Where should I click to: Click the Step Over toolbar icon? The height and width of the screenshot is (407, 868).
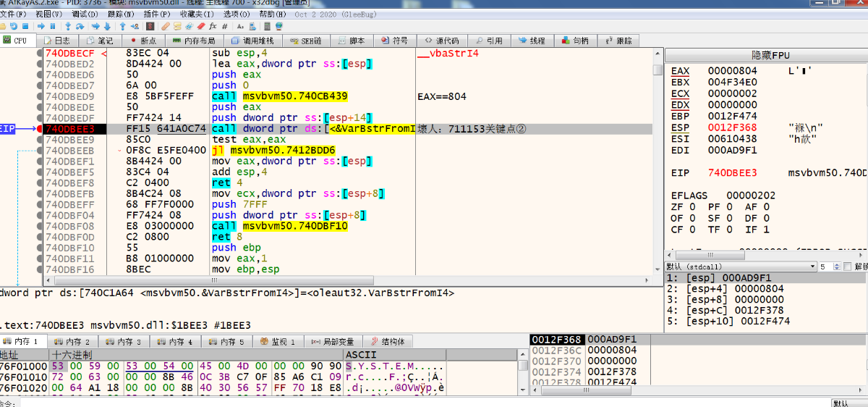click(80, 26)
